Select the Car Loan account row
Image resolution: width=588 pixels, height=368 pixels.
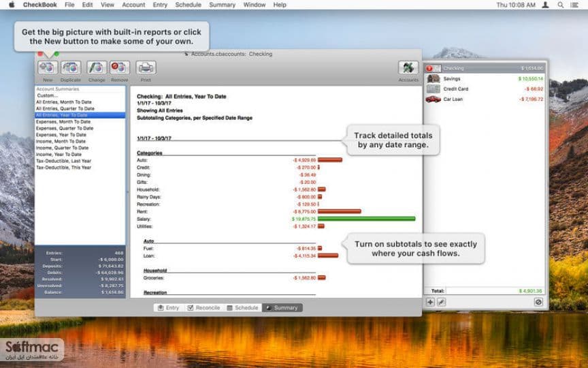pos(485,99)
